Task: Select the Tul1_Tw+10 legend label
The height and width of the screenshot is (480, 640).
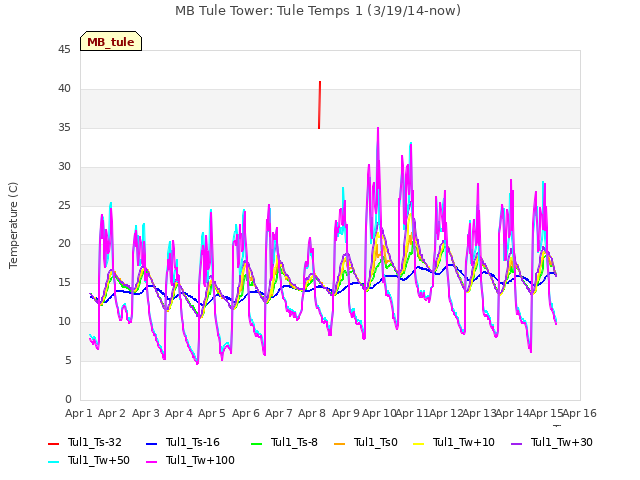Action: tap(464, 442)
